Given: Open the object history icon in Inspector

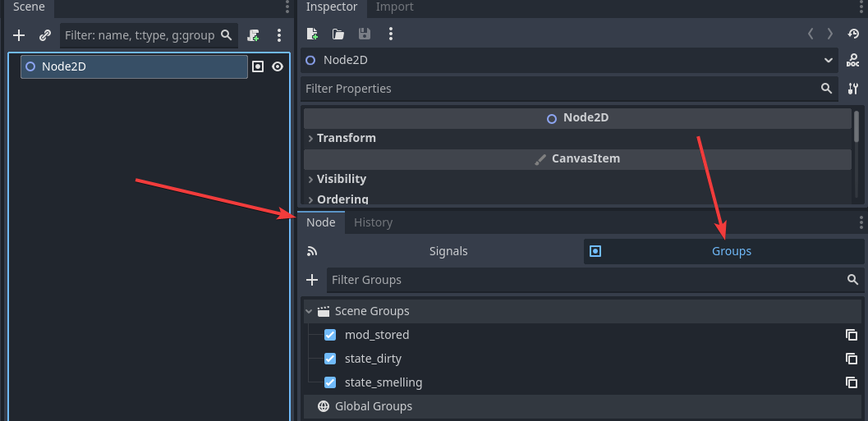Looking at the screenshot, I should pos(853,34).
